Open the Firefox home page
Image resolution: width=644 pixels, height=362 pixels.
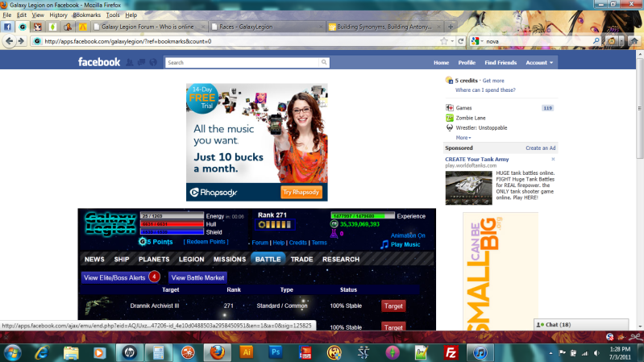(x=634, y=41)
